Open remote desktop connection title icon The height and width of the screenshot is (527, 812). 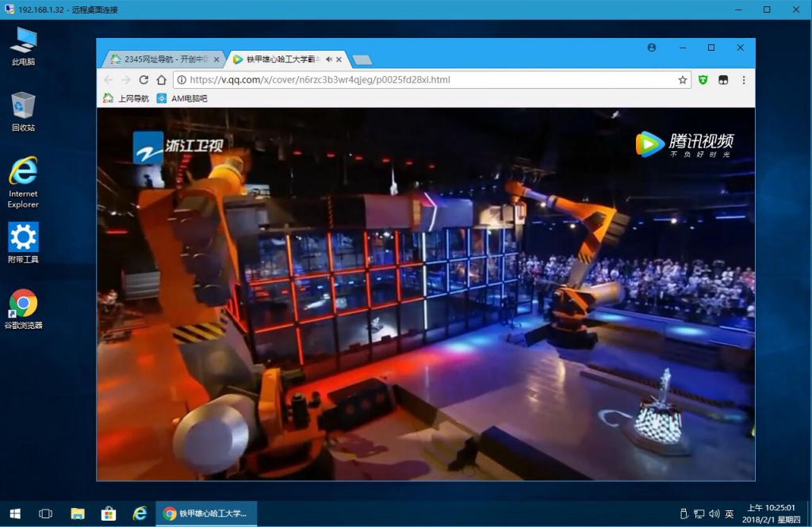tap(10, 10)
